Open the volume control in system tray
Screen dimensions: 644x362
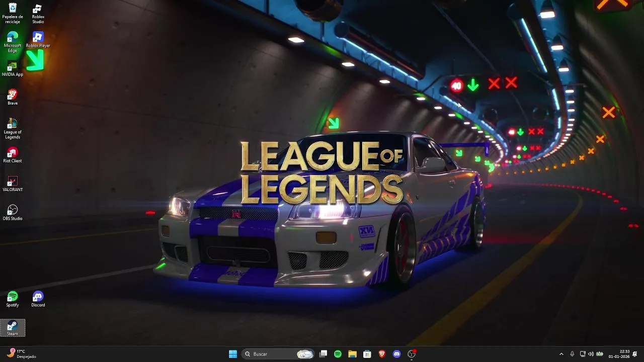[591, 354]
